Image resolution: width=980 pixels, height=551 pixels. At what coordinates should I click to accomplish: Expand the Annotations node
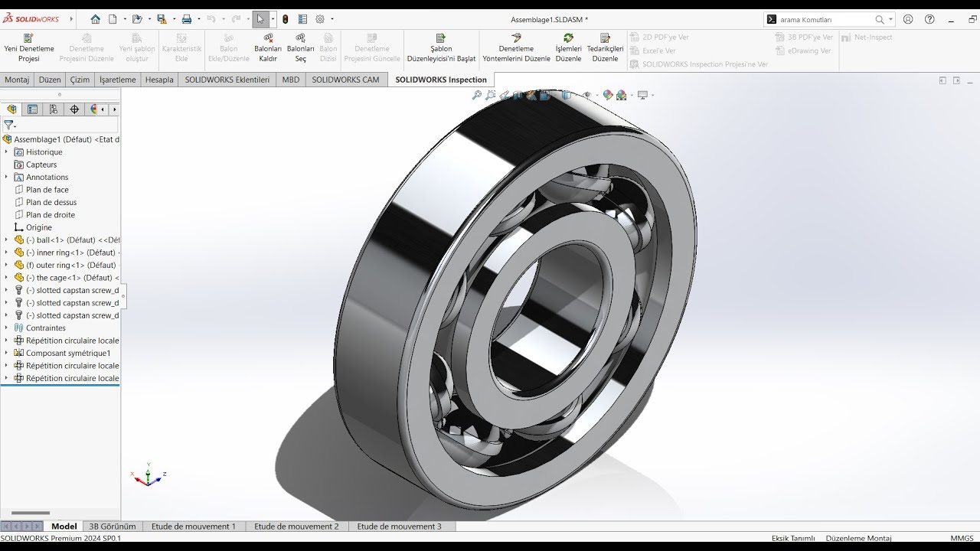pos(6,177)
